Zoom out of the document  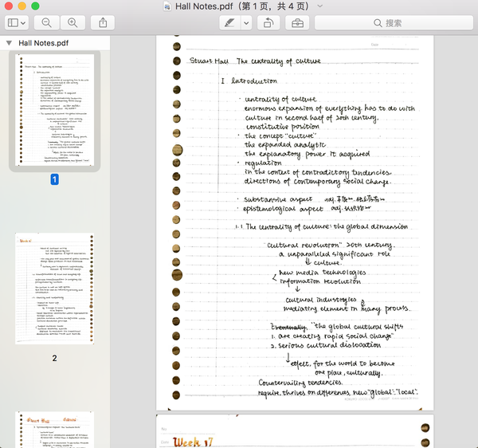point(47,22)
